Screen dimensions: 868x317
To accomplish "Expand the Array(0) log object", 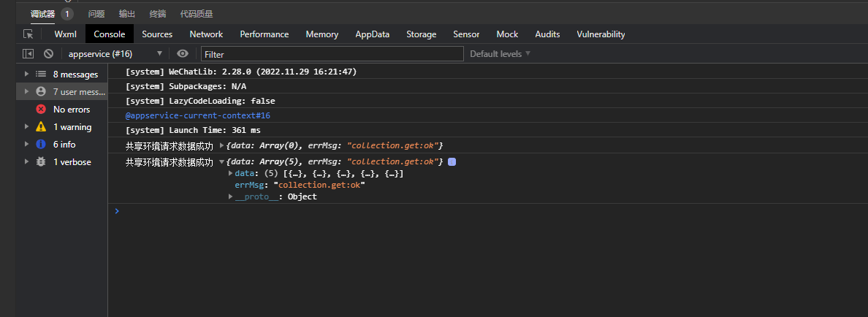I will click(222, 146).
